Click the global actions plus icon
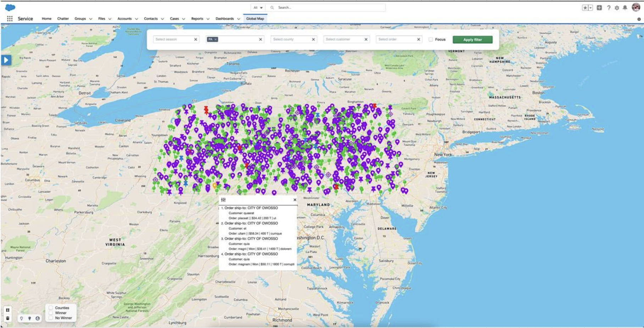The height and width of the screenshot is (328, 644). point(599,7)
